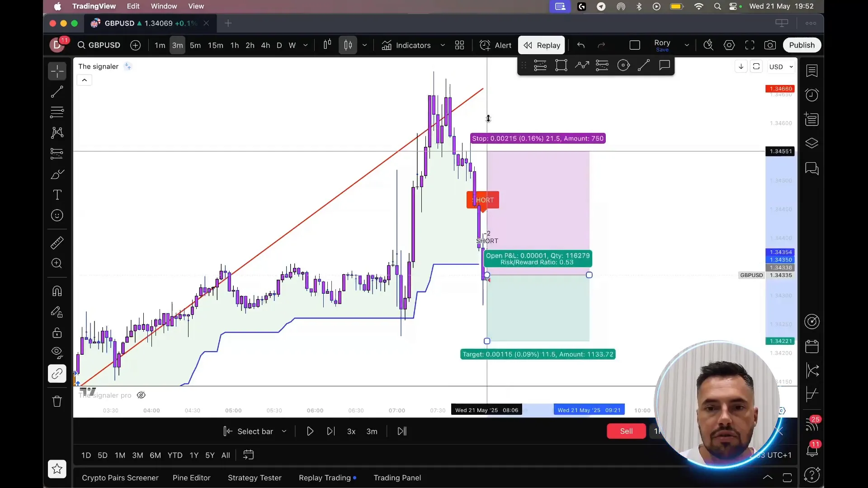Screen dimensions: 868x488
Task: Select the brush drawing tool
Action: tap(57, 174)
